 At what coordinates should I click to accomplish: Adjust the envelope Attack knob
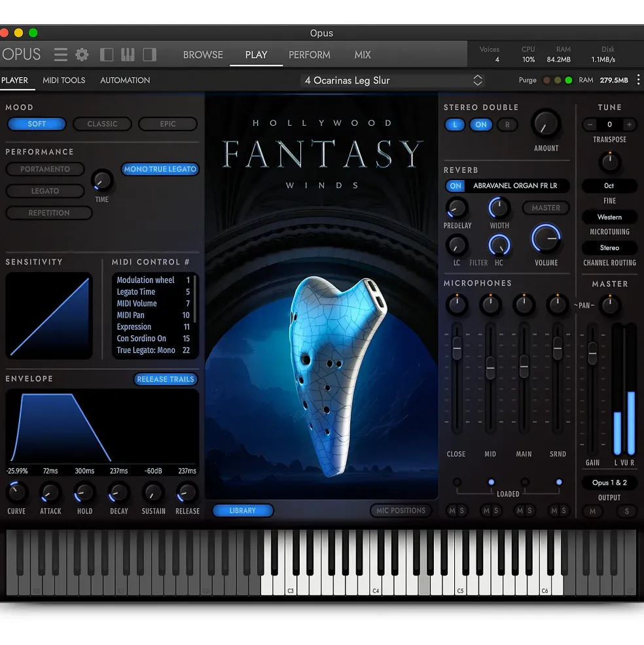click(x=50, y=492)
